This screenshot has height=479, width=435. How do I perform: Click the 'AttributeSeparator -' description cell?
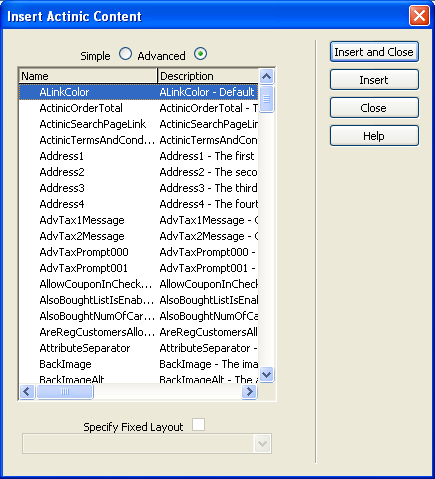pos(208,348)
